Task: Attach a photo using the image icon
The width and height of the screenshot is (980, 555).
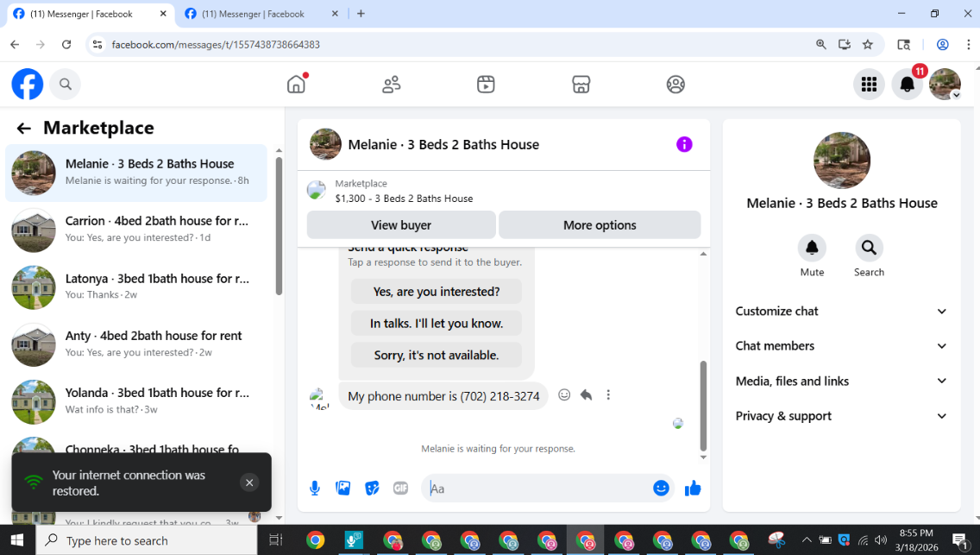Action: [343, 489]
